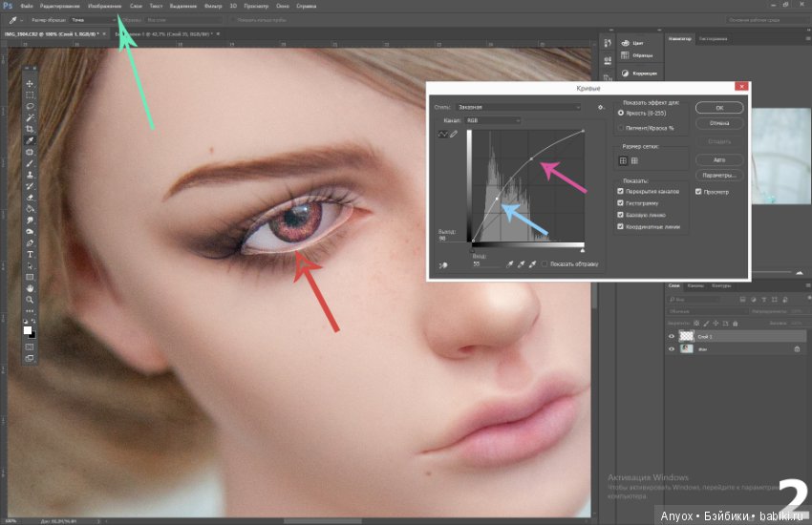The width and height of the screenshot is (812, 525).
Task: Toggle the Histogram checkbox in Curves
Action: (620, 203)
